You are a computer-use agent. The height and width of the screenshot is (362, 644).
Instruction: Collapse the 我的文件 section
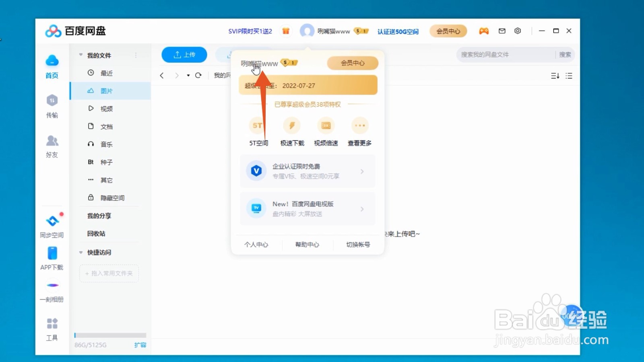80,55
